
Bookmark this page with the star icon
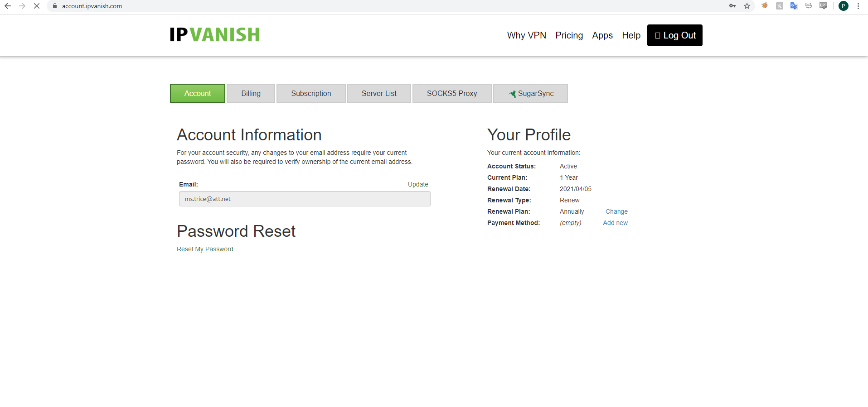[747, 6]
